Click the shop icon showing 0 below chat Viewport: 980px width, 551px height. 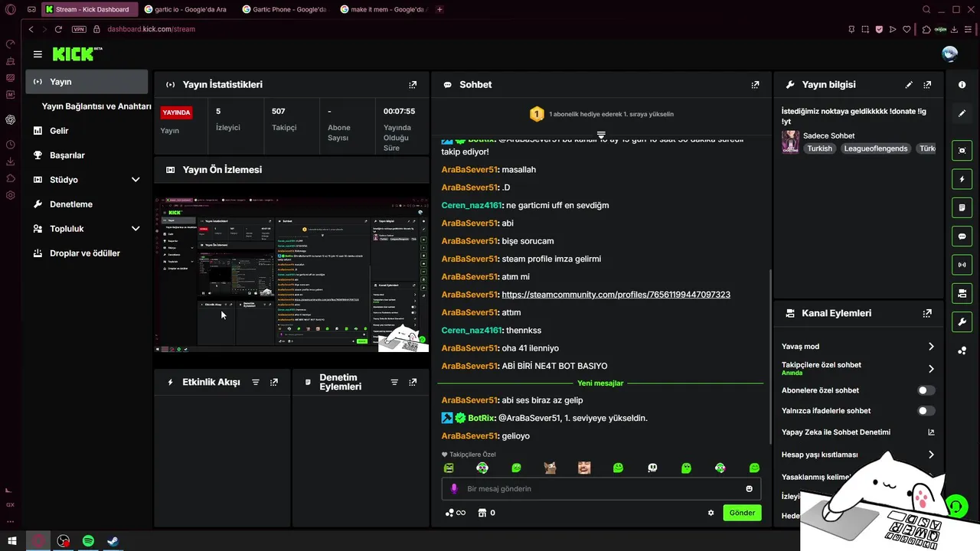click(x=486, y=513)
